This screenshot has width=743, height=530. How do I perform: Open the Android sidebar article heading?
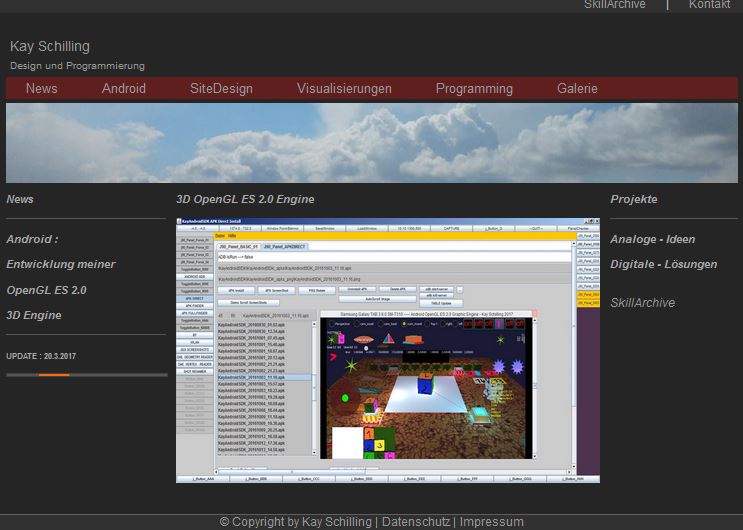pos(32,239)
